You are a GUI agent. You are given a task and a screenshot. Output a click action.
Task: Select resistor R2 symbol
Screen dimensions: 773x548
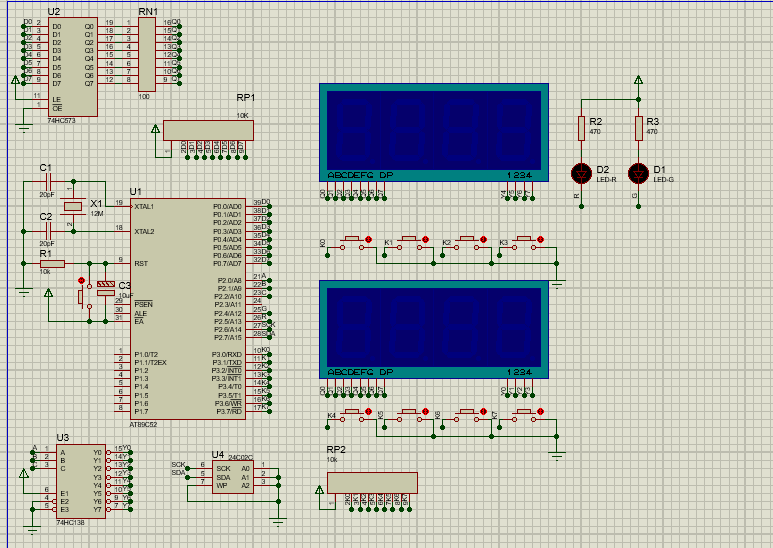[580, 128]
